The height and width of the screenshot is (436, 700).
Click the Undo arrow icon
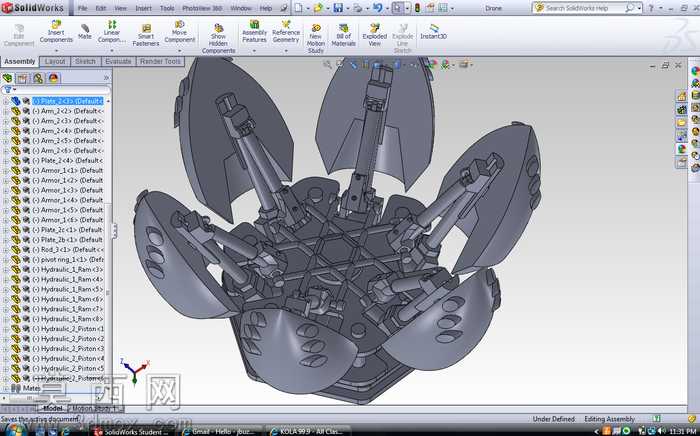378,8
